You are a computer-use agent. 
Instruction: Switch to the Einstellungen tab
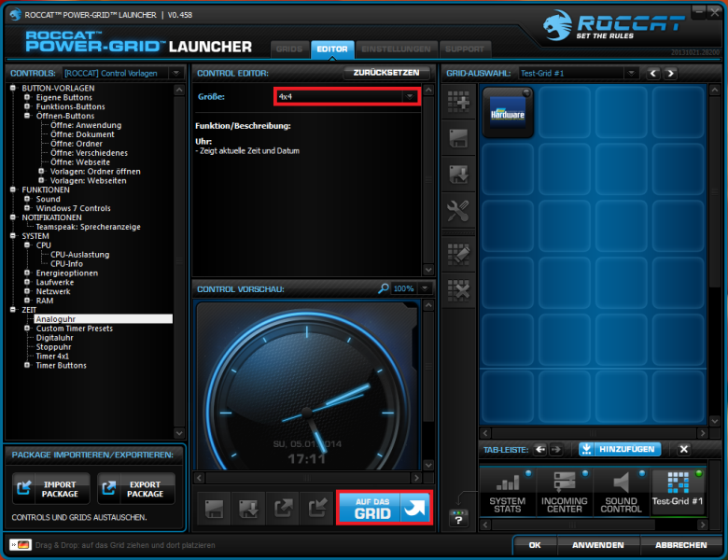[x=396, y=49]
